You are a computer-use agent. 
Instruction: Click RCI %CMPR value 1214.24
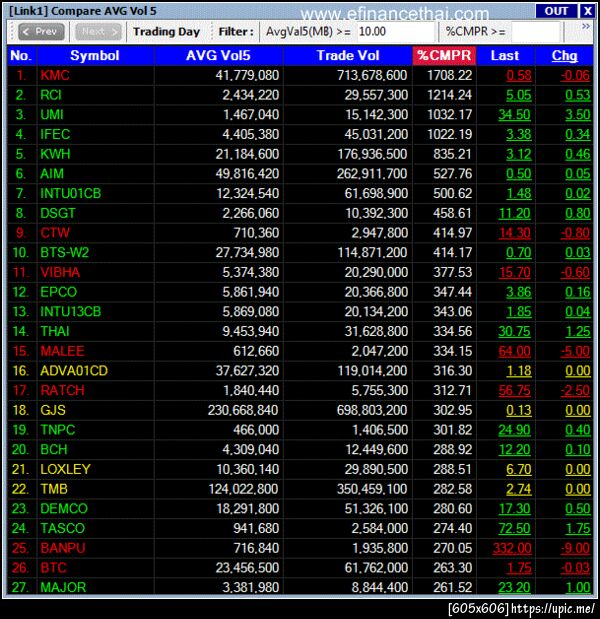coord(450,95)
